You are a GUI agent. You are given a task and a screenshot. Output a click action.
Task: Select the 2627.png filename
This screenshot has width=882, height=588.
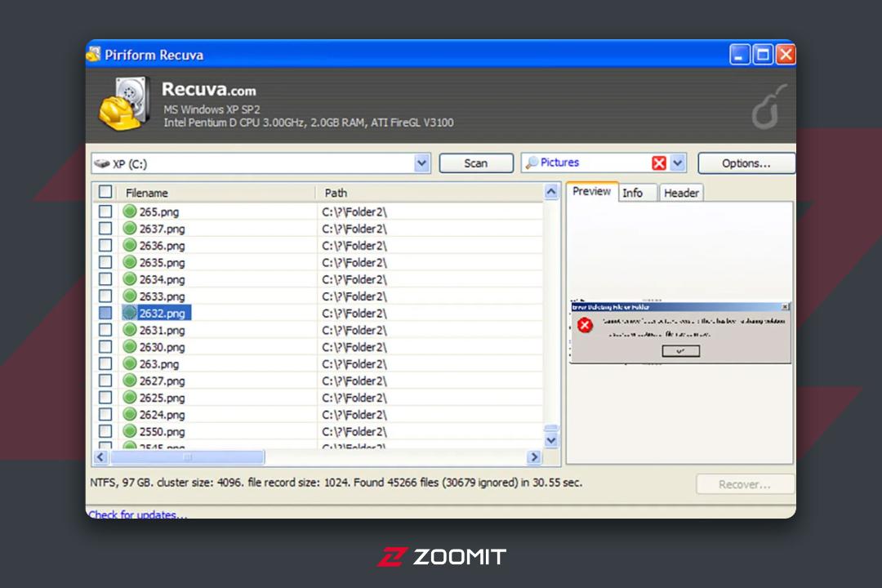[x=162, y=381]
